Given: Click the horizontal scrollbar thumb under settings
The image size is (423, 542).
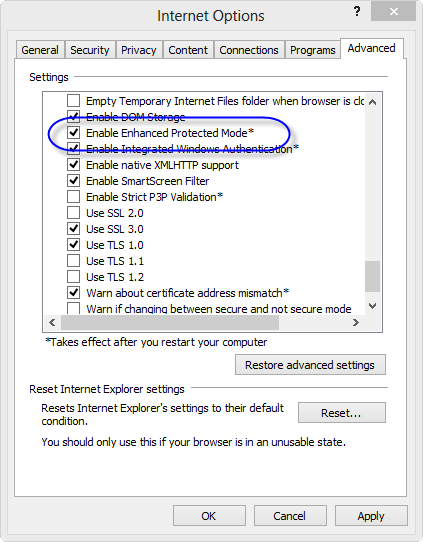Looking at the screenshot, I should (170, 323).
